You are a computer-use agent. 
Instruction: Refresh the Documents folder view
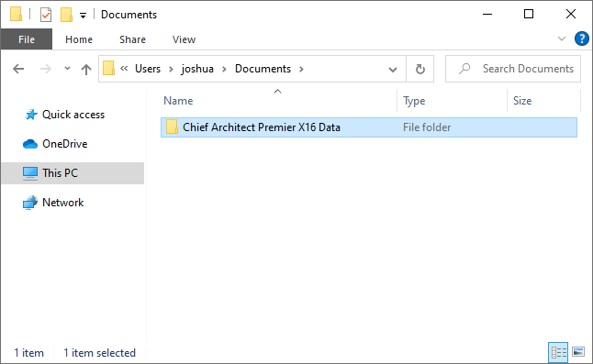(x=420, y=69)
